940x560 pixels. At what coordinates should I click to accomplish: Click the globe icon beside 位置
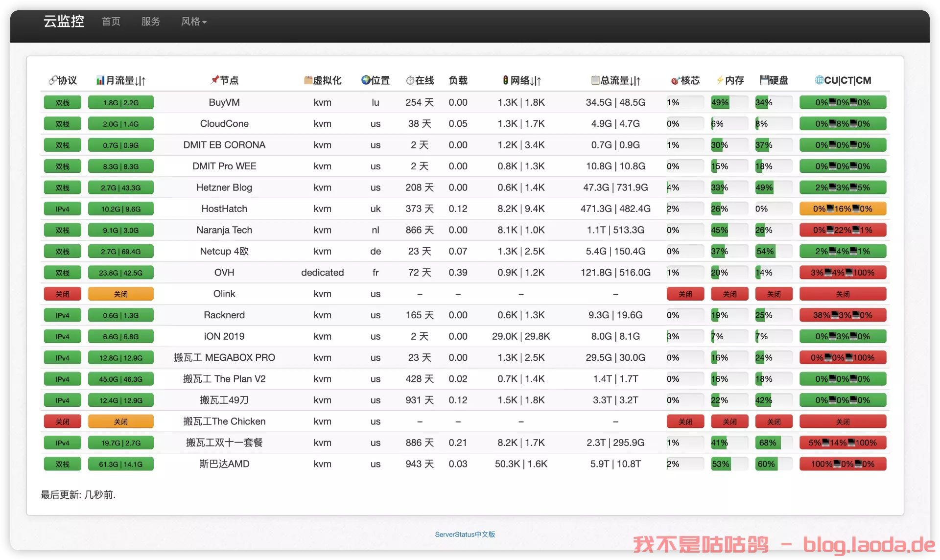pos(366,80)
